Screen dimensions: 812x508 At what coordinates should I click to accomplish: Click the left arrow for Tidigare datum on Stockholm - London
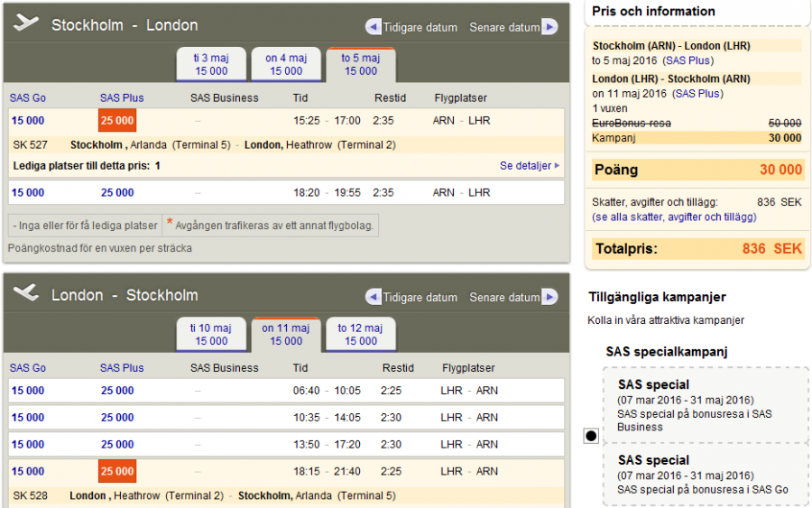click(373, 27)
